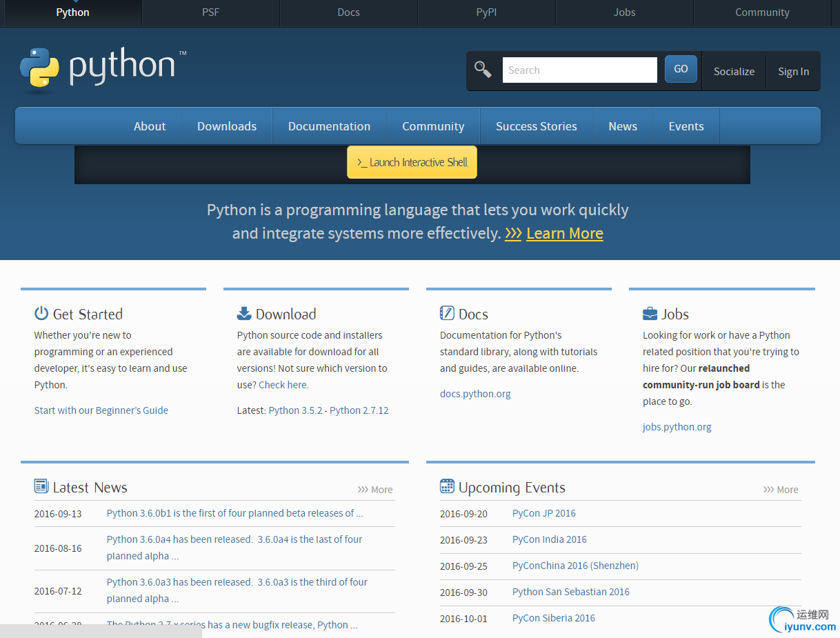Open Start with our Beginner's Guide link
Viewport: 840px width, 638px height.
tap(101, 410)
